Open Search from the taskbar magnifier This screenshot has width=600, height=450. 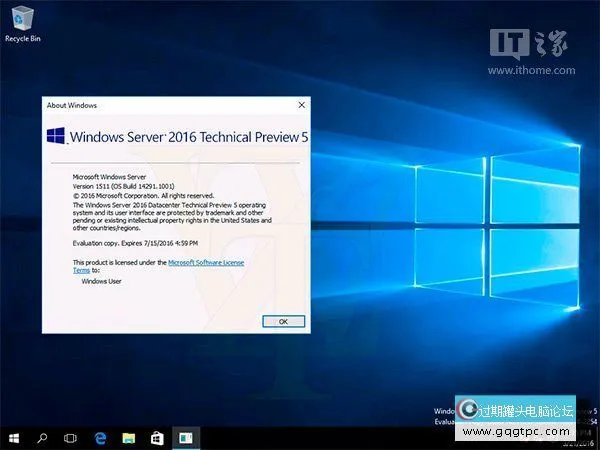[x=43, y=438]
